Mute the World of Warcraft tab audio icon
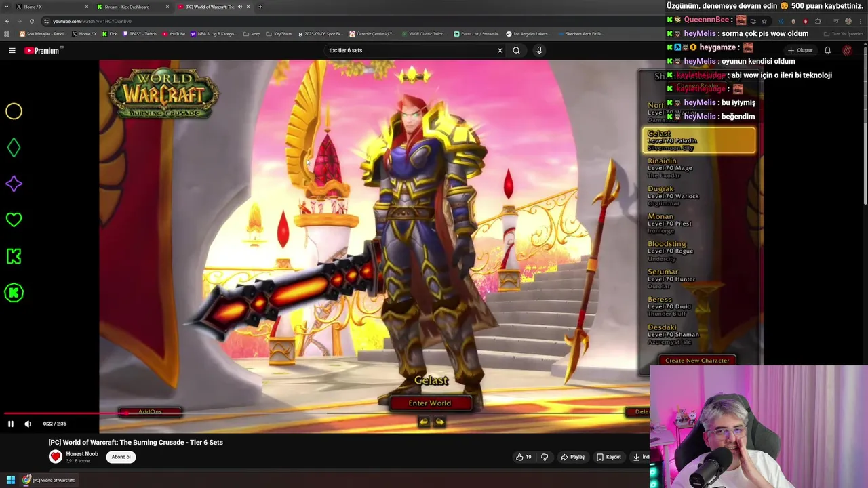 coord(239,7)
